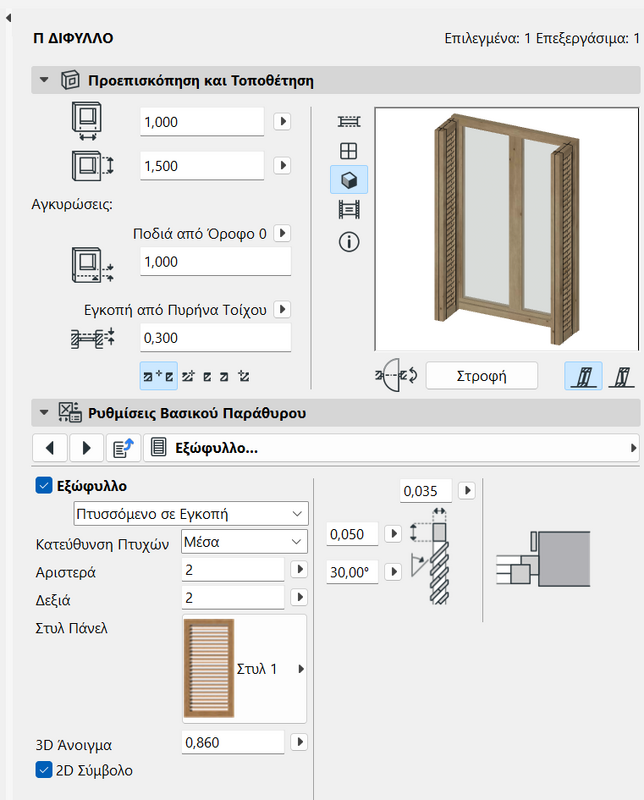Click the info icon beside the preview
This screenshot has height=800, width=644.
click(x=349, y=241)
